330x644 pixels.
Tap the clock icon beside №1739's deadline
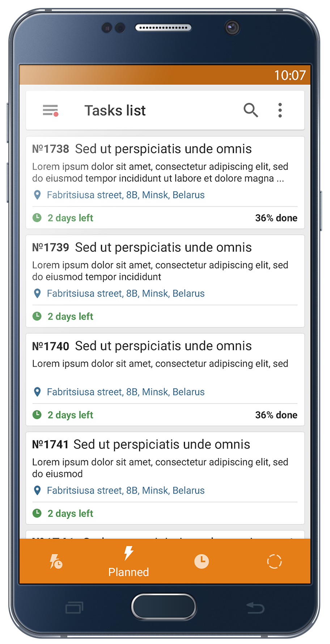pyautogui.click(x=37, y=316)
